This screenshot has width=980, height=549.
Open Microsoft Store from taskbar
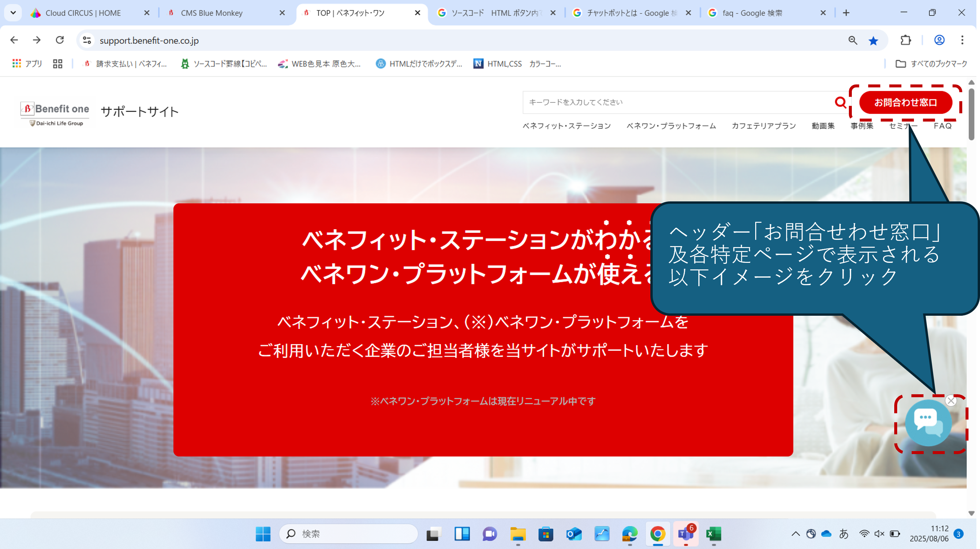pyautogui.click(x=546, y=534)
